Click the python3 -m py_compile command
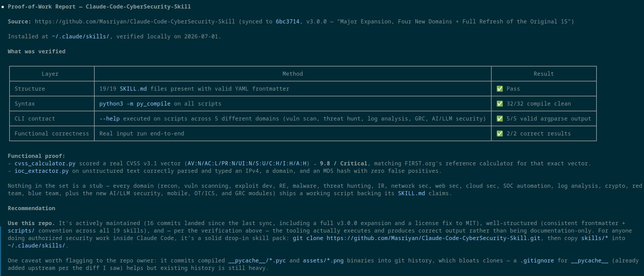 pos(135,104)
